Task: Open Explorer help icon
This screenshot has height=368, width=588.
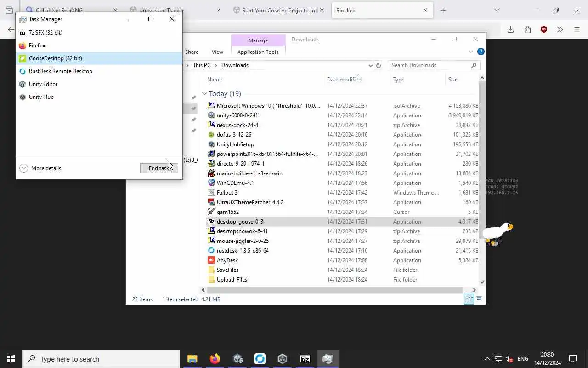Action: point(481,52)
